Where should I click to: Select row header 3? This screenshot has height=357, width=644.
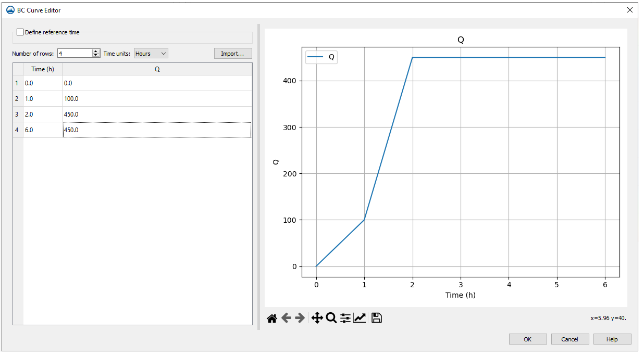[18, 114]
